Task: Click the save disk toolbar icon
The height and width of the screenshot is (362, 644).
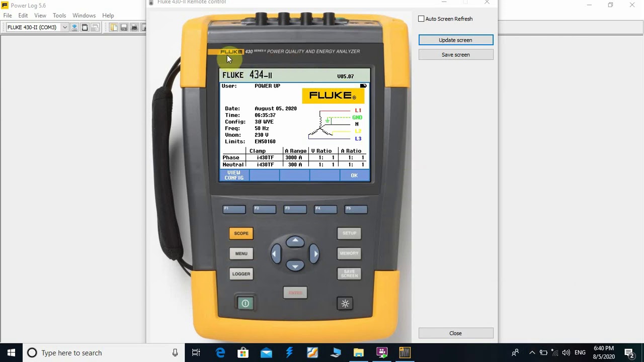Action: click(124, 27)
